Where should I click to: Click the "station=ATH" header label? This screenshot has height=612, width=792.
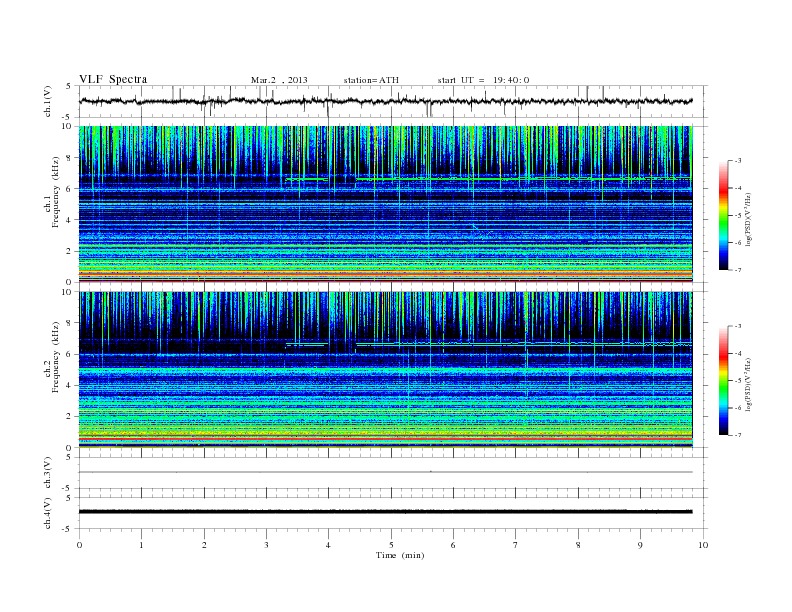(371, 80)
